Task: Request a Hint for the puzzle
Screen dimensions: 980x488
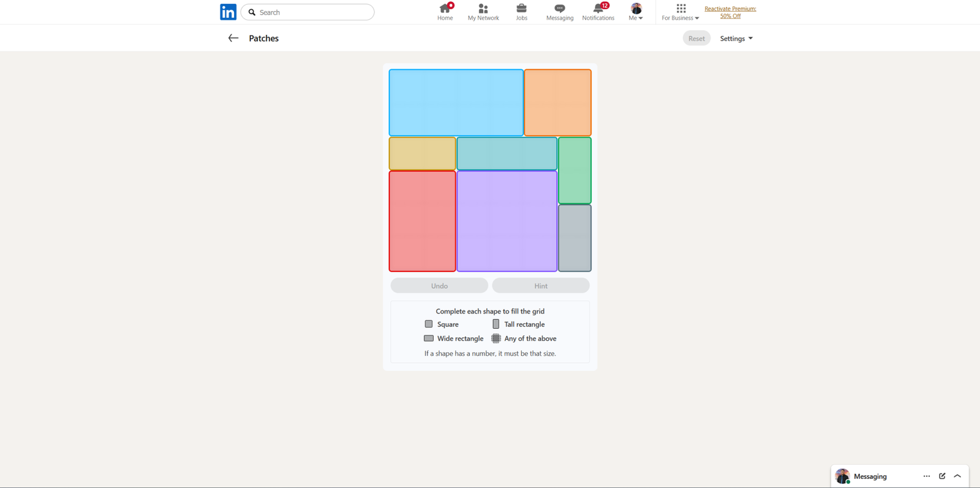Action: (540, 285)
